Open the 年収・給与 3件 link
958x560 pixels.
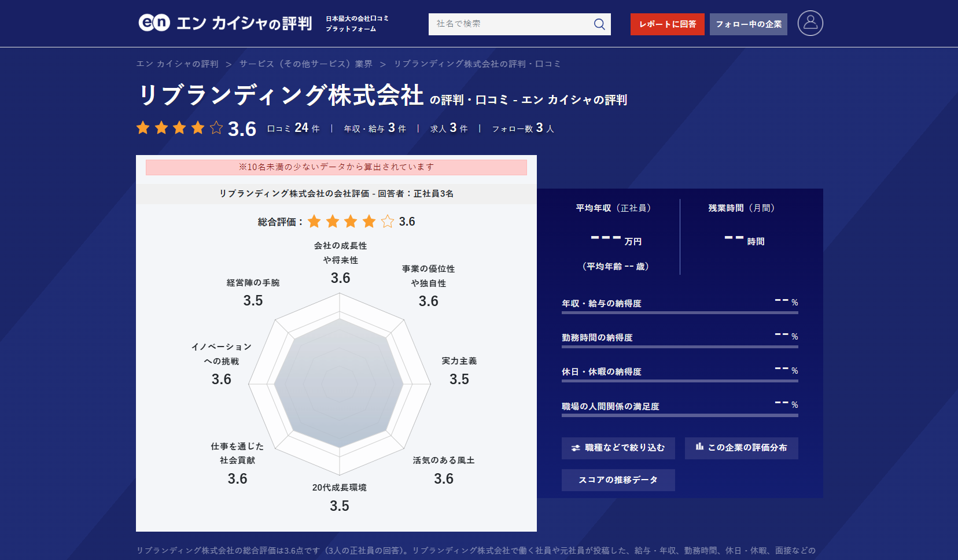(x=375, y=128)
